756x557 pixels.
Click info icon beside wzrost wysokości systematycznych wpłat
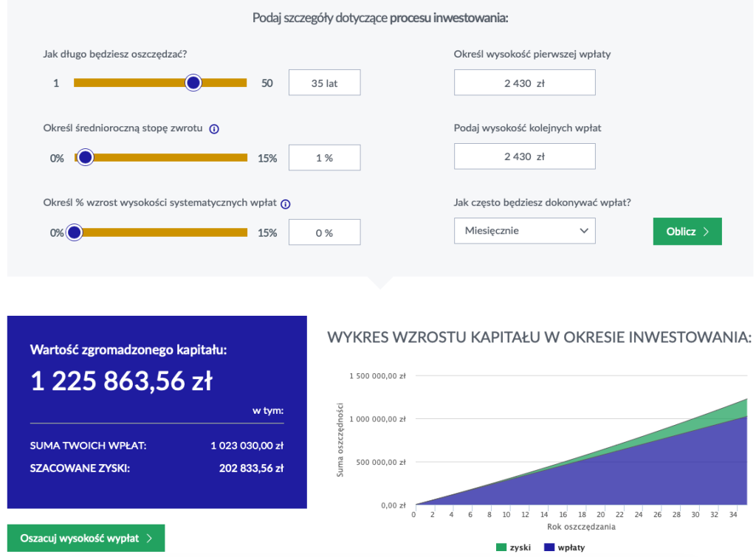tap(285, 204)
